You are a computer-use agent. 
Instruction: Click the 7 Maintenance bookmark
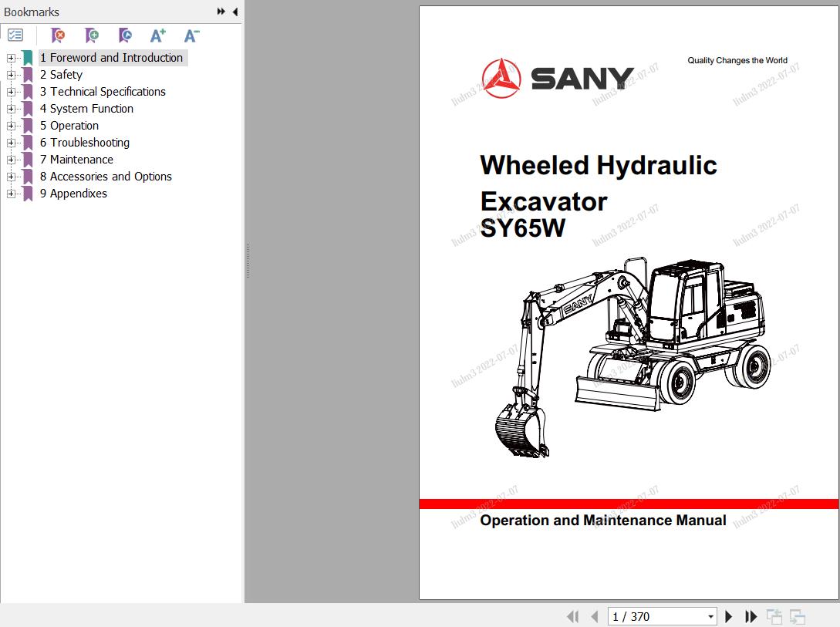tap(76, 159)
